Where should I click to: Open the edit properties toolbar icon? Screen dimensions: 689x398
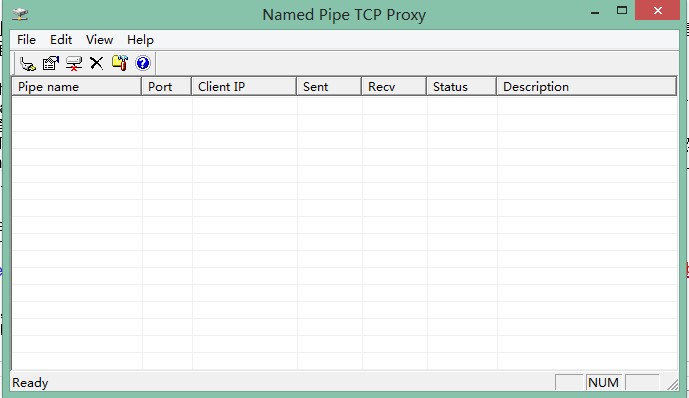click(x=51, y=63)
